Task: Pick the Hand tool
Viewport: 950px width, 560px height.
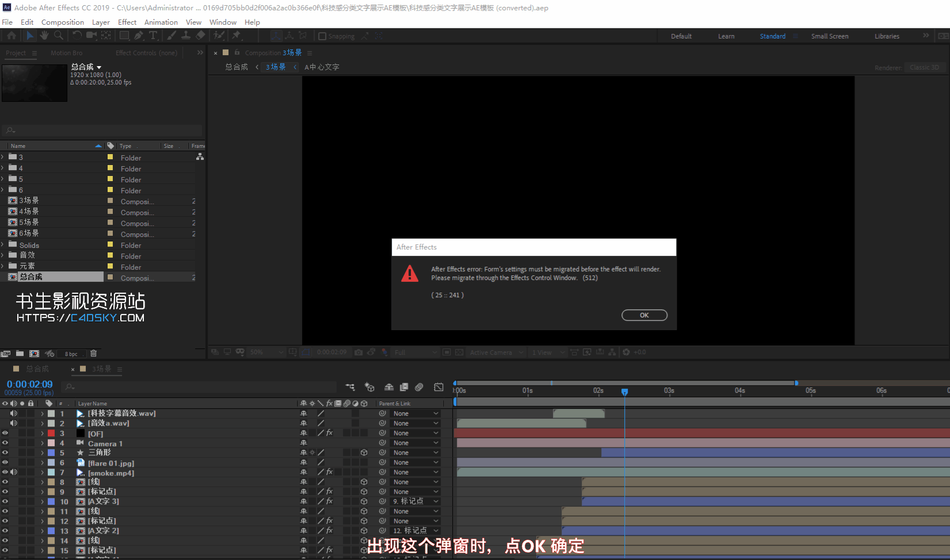Action: tap(44, 36)
